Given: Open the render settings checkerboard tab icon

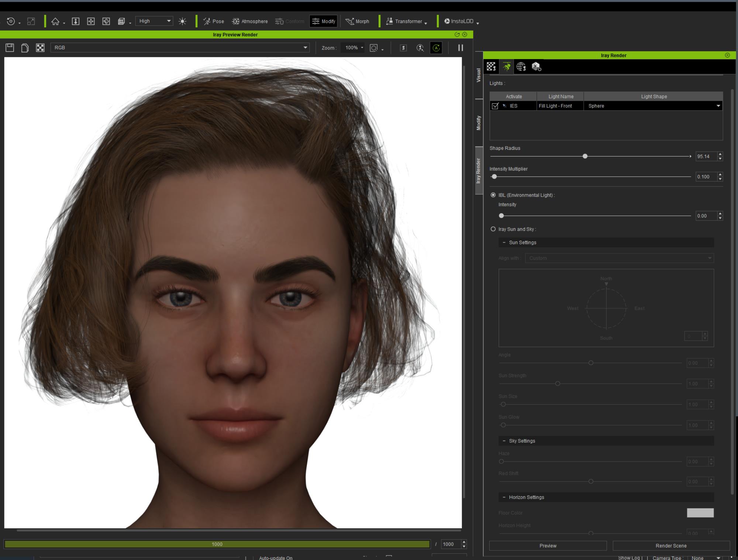Looking at the screenshot, I should (x=491, y=66).
